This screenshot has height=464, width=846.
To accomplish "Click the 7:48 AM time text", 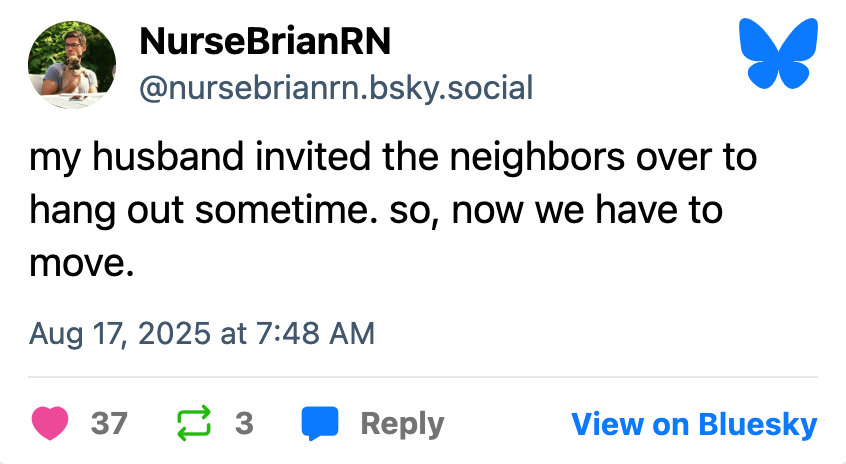I will click(x=315, y=333).
